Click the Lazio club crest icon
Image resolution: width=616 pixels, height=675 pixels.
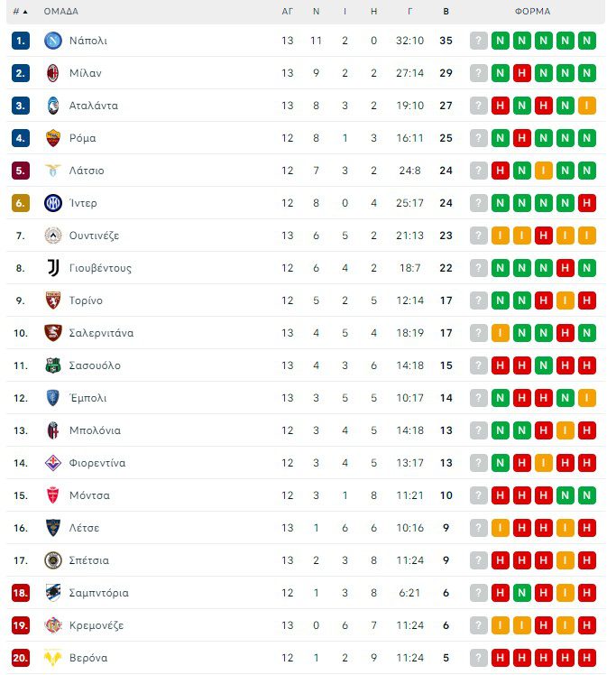click(x=52, y=171)
